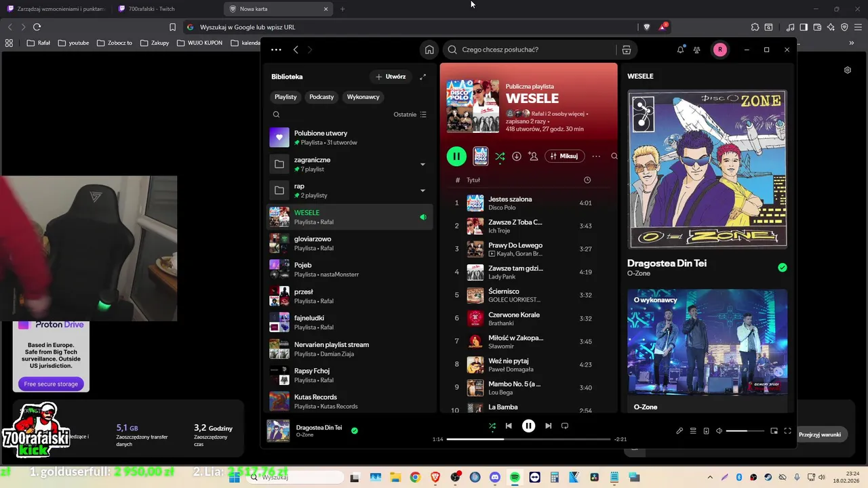868x488 pixels.
Task: Open Brave VPN shield icon
Action: 844,27
